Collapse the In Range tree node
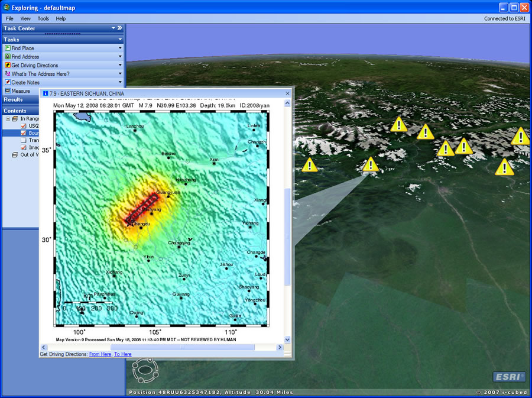 pyautogui.click(x=8, y=119)
